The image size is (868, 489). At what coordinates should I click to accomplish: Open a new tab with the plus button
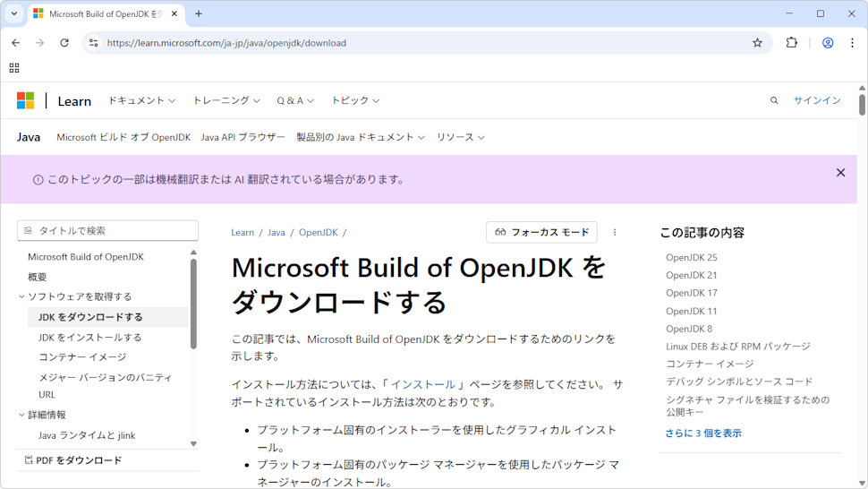coord(199,13)
